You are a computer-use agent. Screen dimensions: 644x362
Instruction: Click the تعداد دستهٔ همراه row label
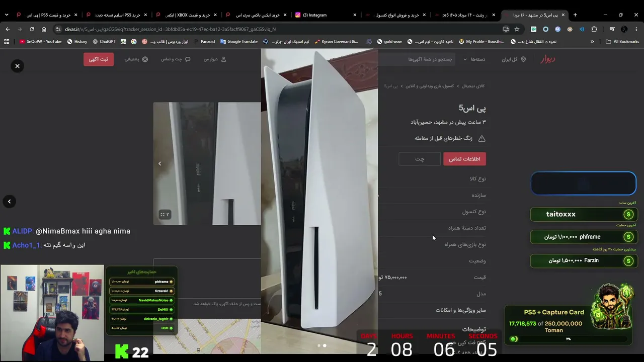pyautogui.click(x=467, y=228)
